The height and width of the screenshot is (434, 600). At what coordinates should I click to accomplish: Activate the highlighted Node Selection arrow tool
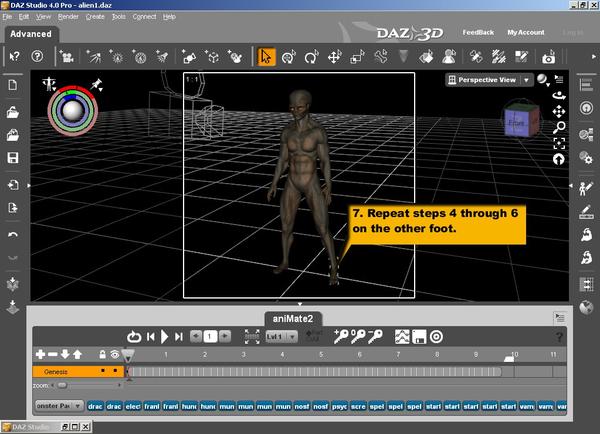coord(266,57)
